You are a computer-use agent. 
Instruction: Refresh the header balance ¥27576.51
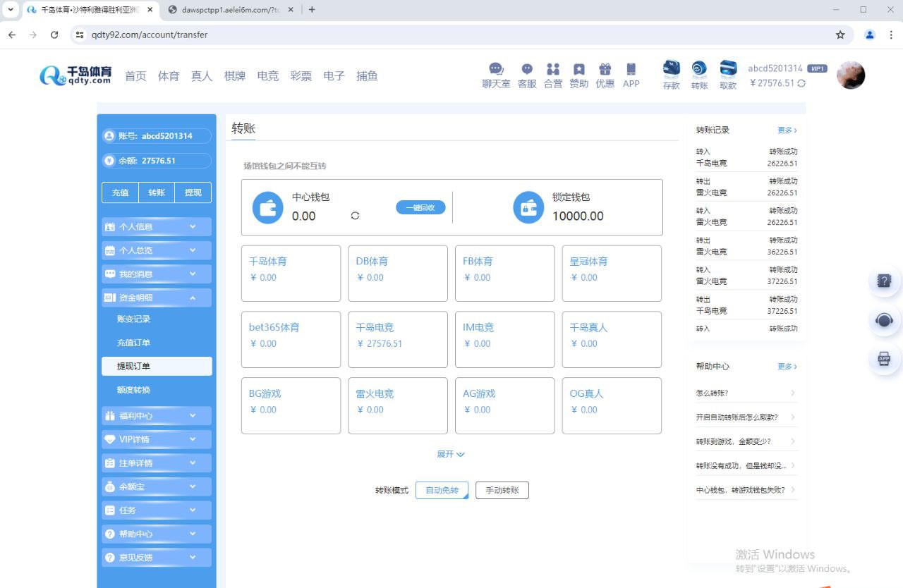pyautogui.click(x=801, y=83)
